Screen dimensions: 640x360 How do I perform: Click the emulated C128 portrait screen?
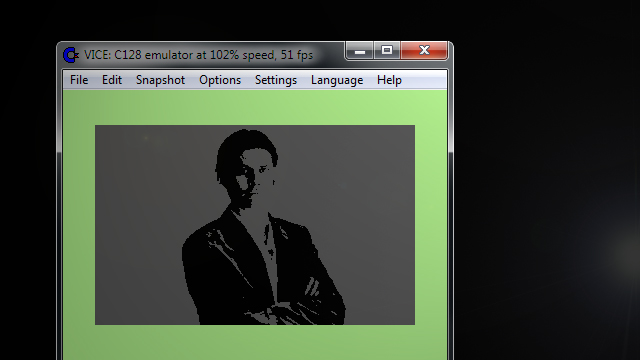(x=255, y=225)
